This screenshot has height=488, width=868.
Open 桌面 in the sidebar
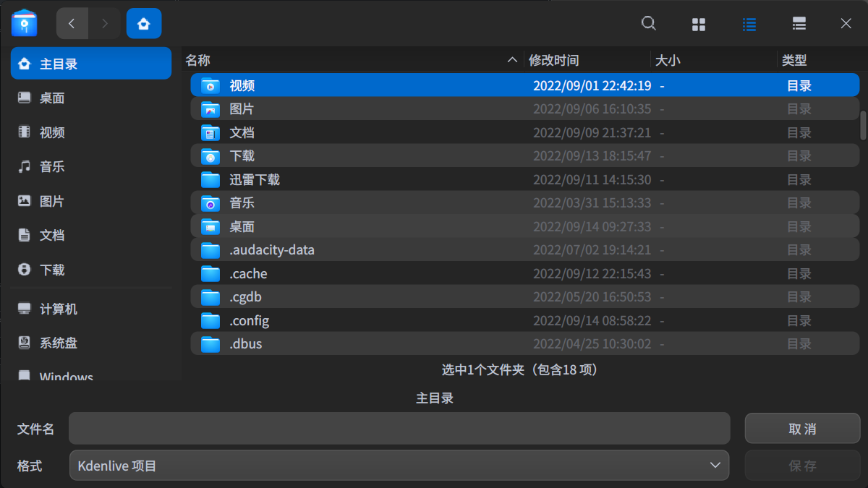point(91,98)
